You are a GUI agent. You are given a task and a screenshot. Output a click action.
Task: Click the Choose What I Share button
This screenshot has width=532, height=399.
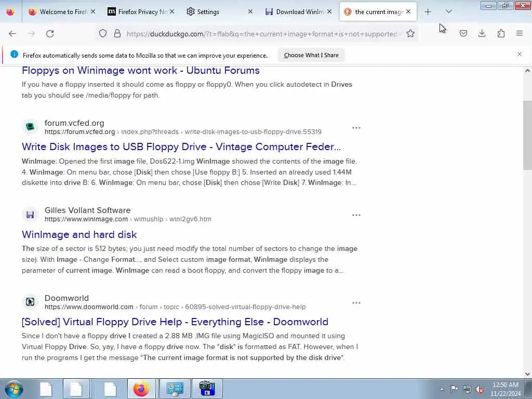point(311,55)
